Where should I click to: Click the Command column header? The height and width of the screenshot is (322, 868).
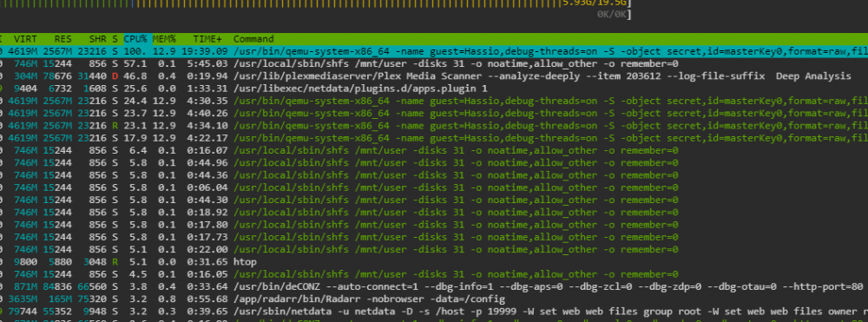253,39
